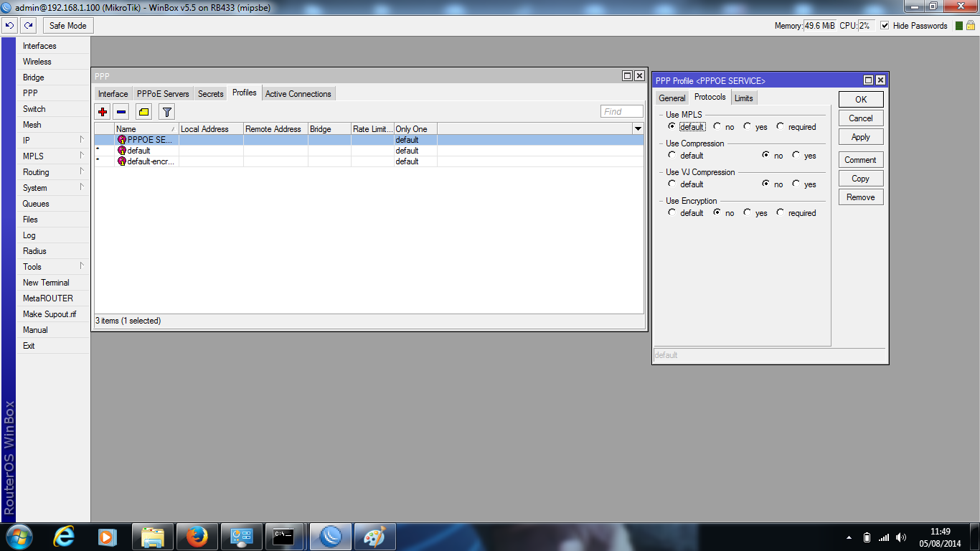Open the column selector dropdown in PPP table
Image resolution: width=980 pixels, height=551 pixels.
(638, 129)
